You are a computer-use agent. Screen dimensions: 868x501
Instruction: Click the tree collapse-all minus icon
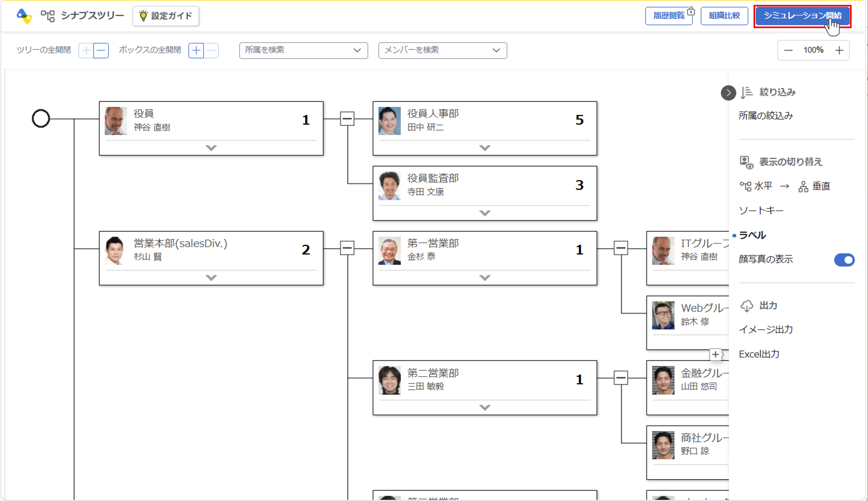[x=101, y=51]
